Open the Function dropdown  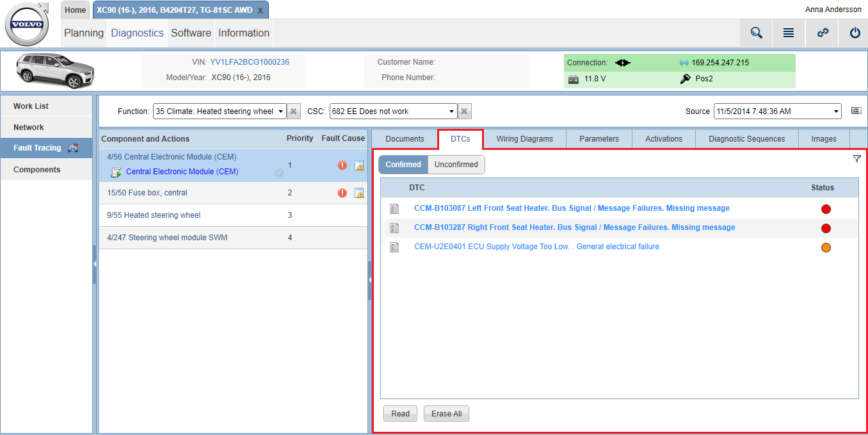pyautogui.click(x=220, y=111)
